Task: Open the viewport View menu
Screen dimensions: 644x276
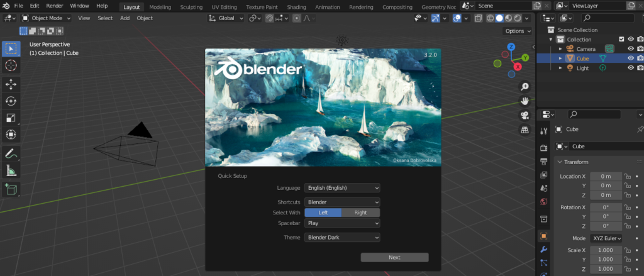Action: pyautogui.click(x=84, y=18)
